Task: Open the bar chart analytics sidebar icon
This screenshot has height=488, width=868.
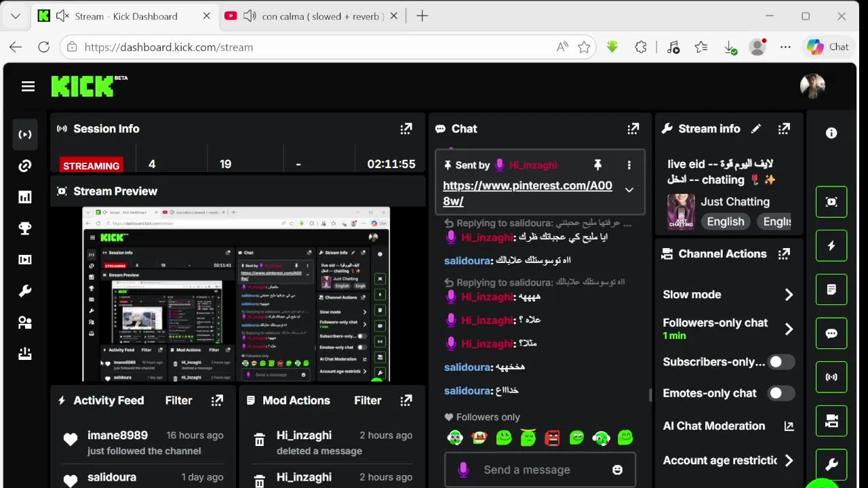Action: pyautogui.click(x=25, y=197)
